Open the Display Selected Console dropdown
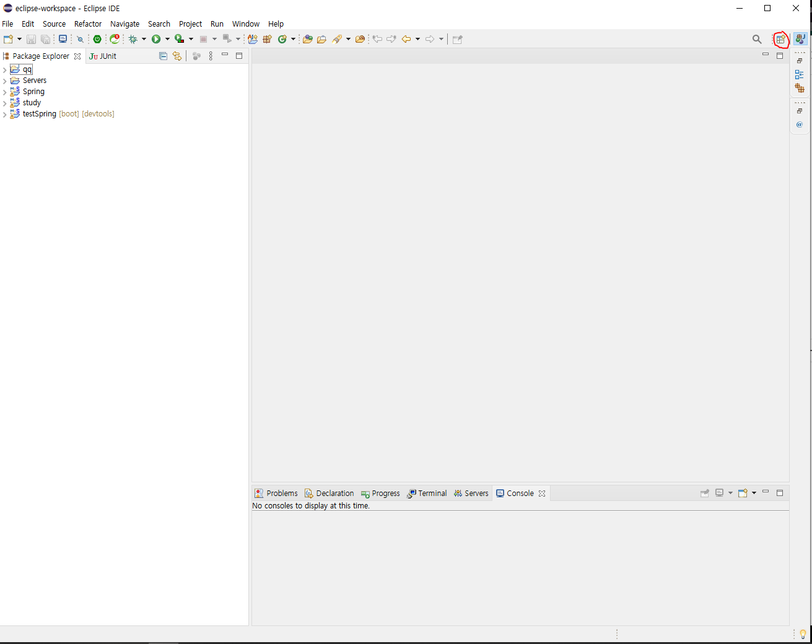 click(x=730, y=493)
